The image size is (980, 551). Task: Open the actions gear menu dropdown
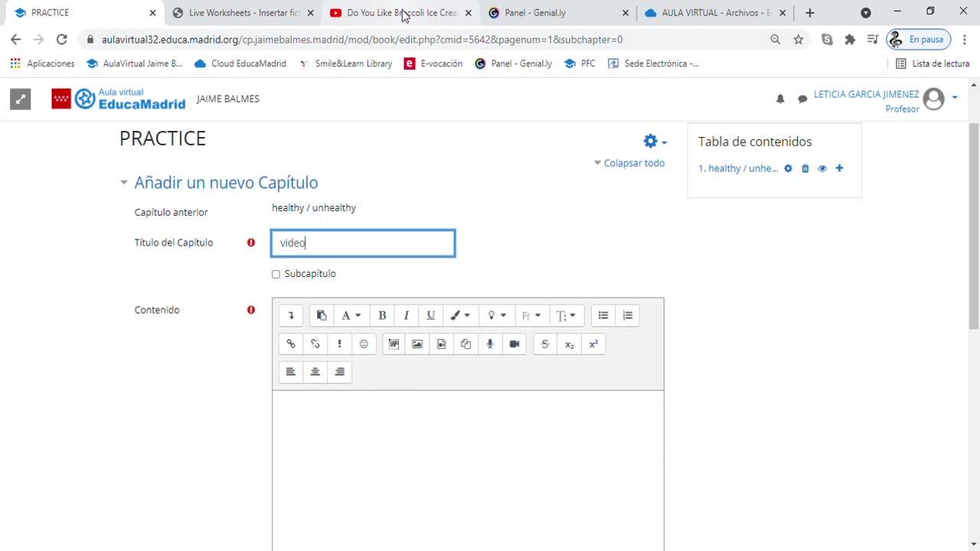[655, 141]
